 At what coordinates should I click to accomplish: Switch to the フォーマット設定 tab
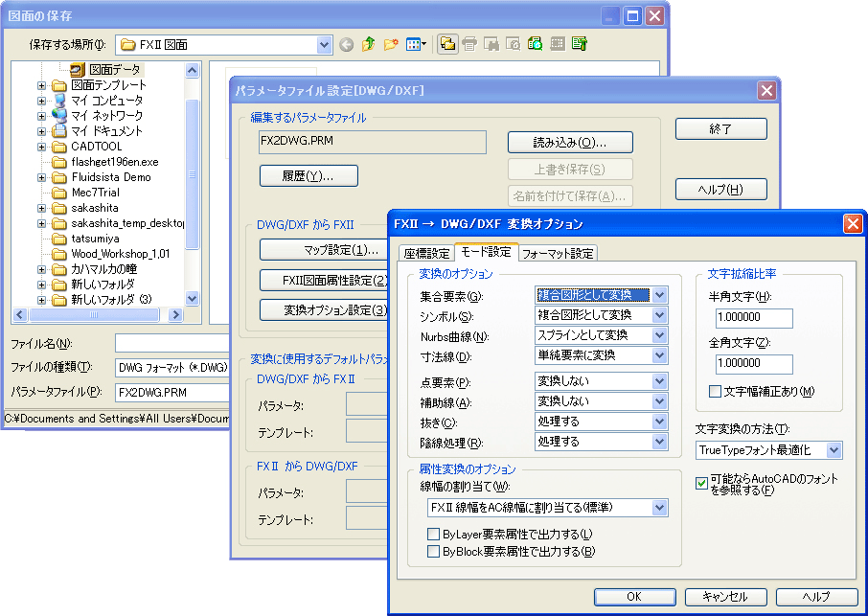pos(557,254)
